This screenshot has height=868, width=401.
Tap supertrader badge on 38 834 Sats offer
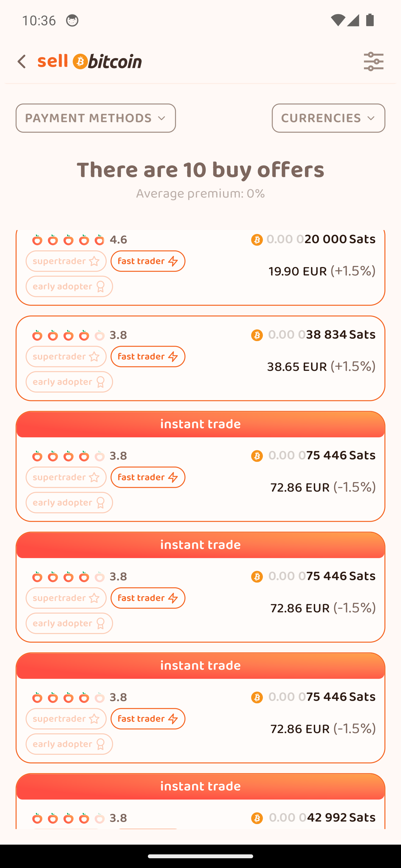coord(66,357)
